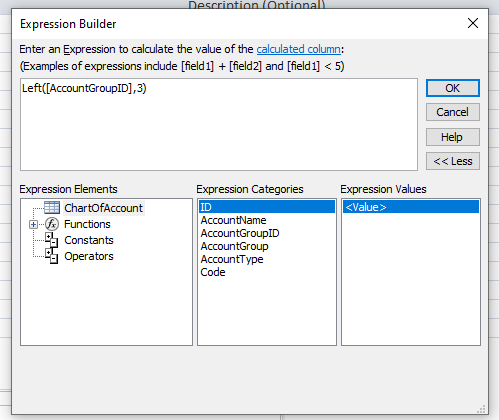Image resolution: width=499 pixels, height=420 pixels.
Task: Open Help for Expression Builder
Action: pos(453,137)
